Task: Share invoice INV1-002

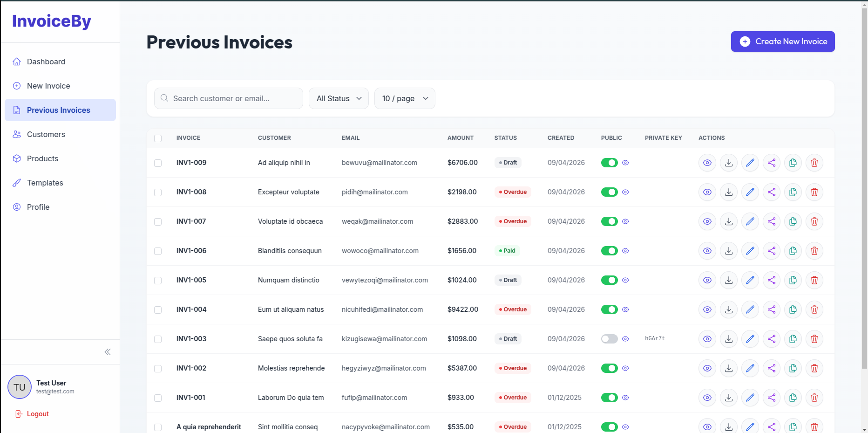Action: (772, 368)
